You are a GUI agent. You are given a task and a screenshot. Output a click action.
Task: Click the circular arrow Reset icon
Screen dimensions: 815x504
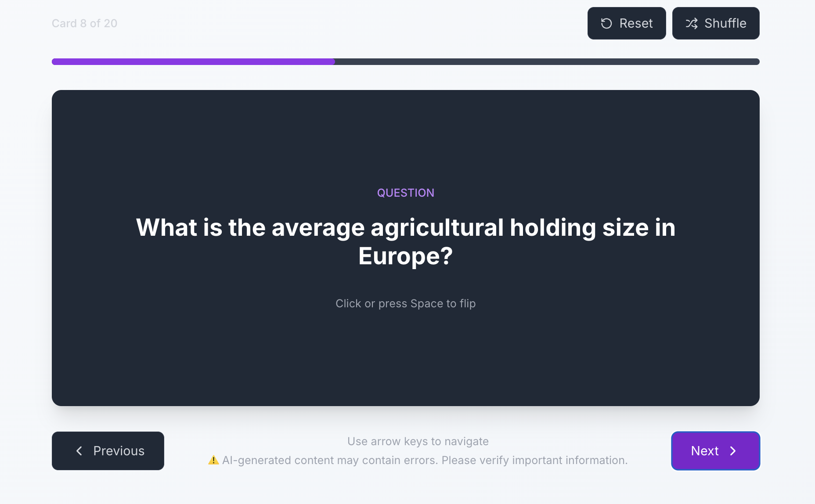[606, 23]
